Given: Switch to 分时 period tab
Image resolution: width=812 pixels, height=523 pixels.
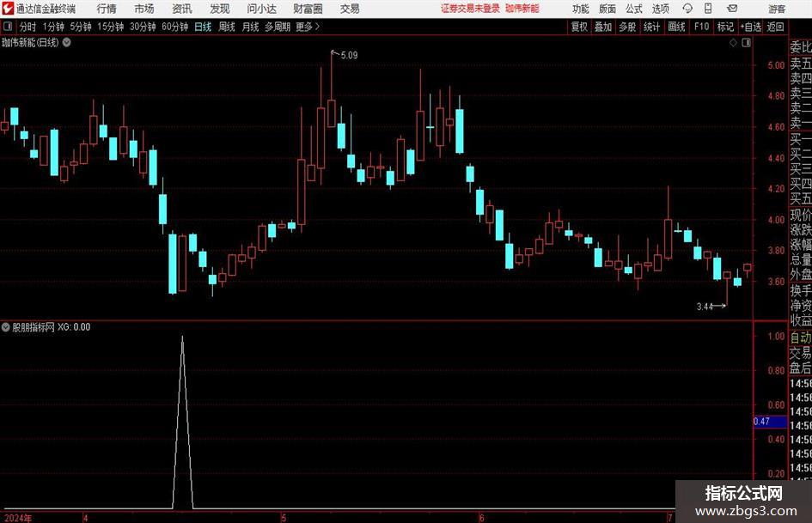Looking at the screenshot, I should [27, 27].
